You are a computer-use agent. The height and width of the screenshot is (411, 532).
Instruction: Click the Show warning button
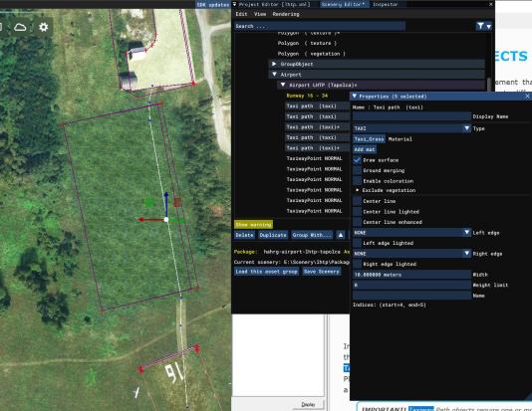click(x=253, y=225)
